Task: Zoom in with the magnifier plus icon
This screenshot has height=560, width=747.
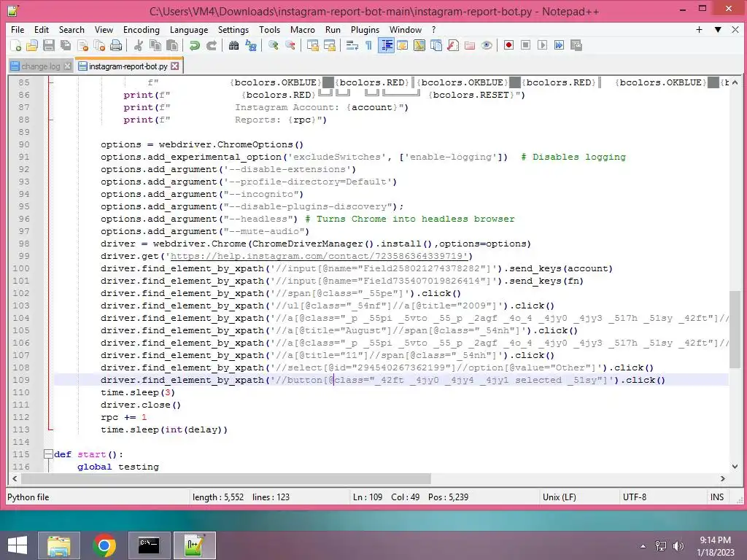Action: click(x=273, y=45)
